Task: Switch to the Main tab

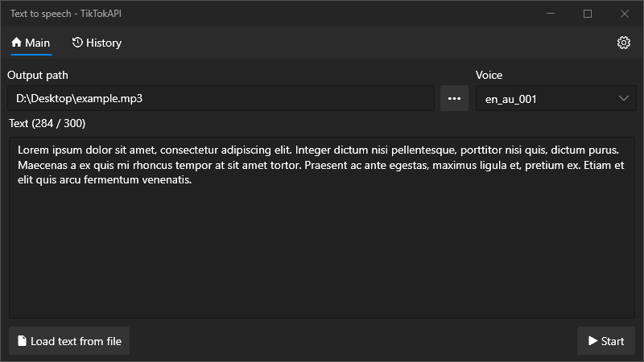Action: tap(31, 43)
